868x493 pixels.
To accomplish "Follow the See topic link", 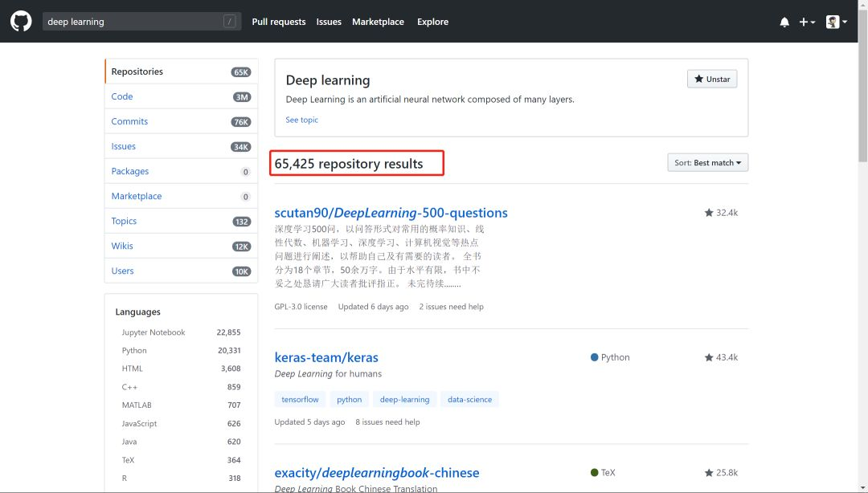I will pos(301,120).
